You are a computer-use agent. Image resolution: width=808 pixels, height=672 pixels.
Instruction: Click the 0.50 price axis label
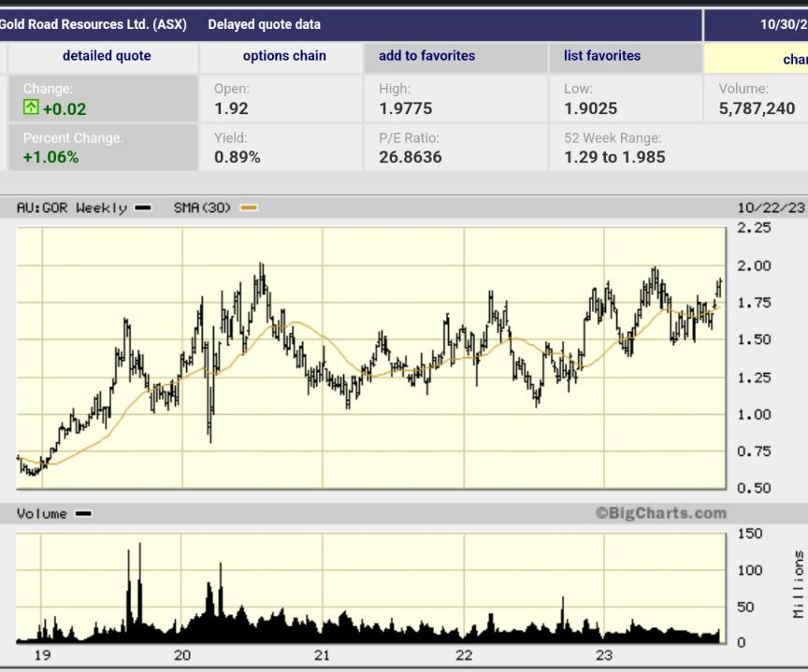(754, 488)
